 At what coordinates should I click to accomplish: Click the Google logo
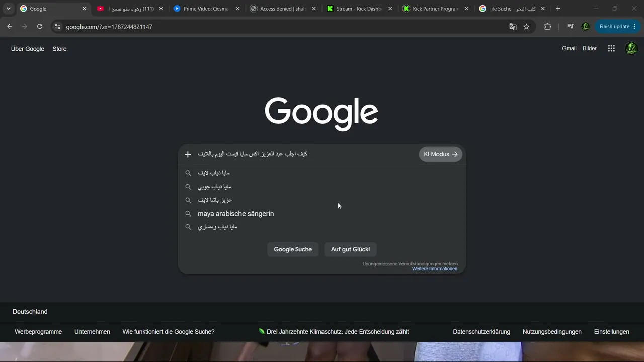pos(321,114)
